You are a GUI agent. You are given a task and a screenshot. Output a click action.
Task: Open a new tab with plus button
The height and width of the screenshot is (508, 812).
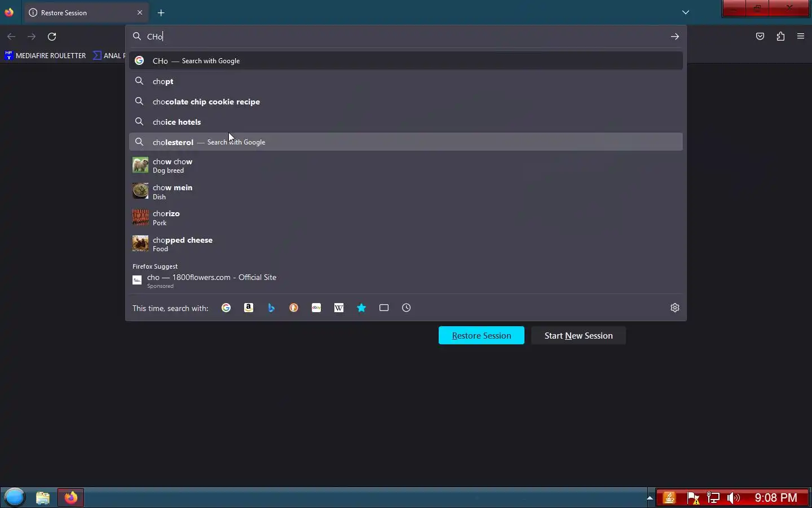coord(161,12)
